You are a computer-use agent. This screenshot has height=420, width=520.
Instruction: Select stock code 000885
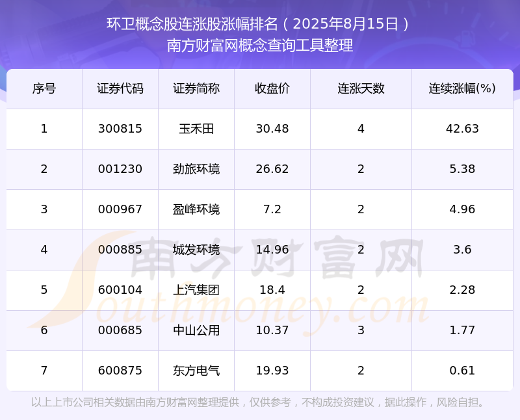click(x=120, y=250)
